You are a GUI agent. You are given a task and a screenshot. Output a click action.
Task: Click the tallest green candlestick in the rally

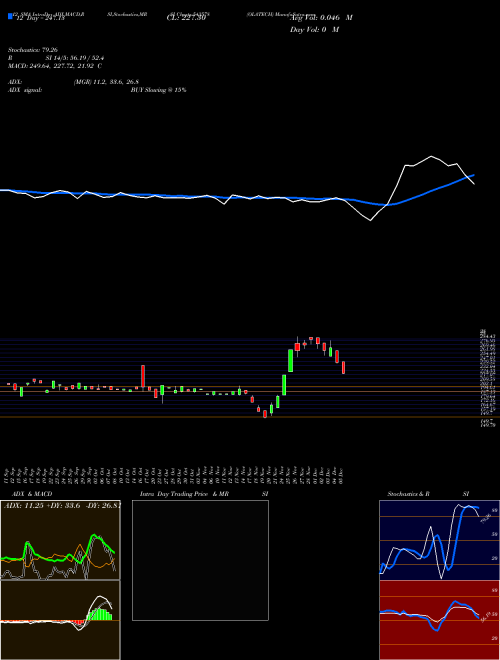click(290, 360)
